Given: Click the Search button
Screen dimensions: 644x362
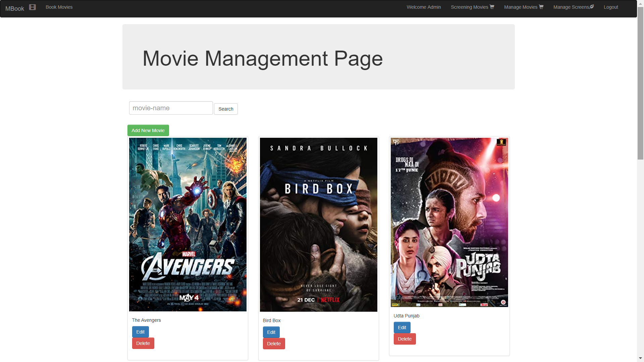Looking at the screenshot, I should click(226, 109).
